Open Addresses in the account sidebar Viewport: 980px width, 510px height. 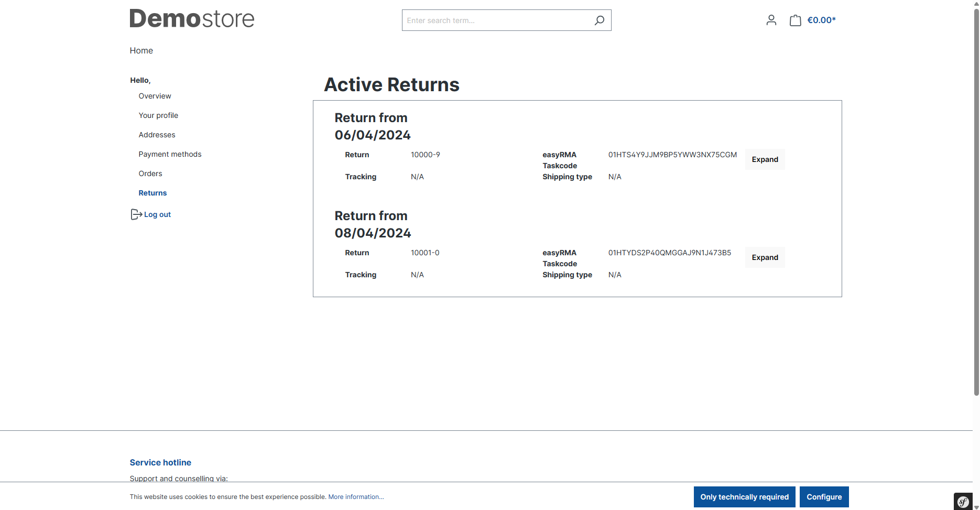(x=157, y=135)
